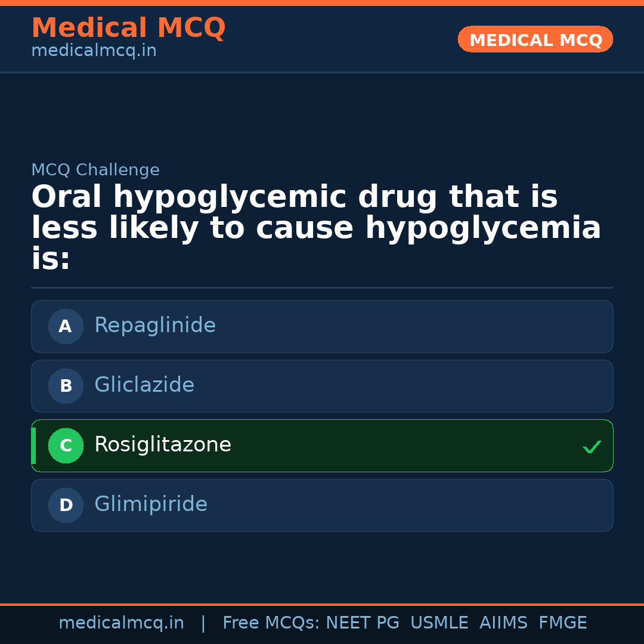This screenshot has height=644, width=644.
Task: Click USMLE in the footer
Action: click(439, 623)
